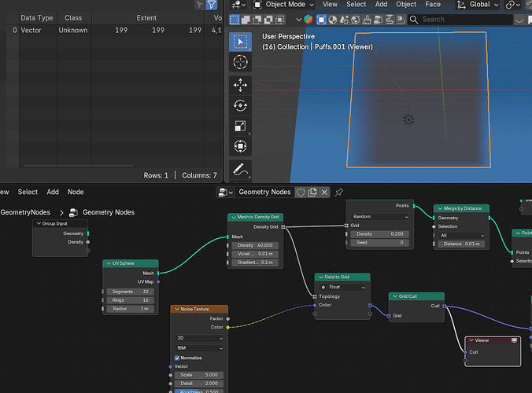The image size is (532, 393).
Task: Open the viewport editor type selector
Action: click(238, 5)
